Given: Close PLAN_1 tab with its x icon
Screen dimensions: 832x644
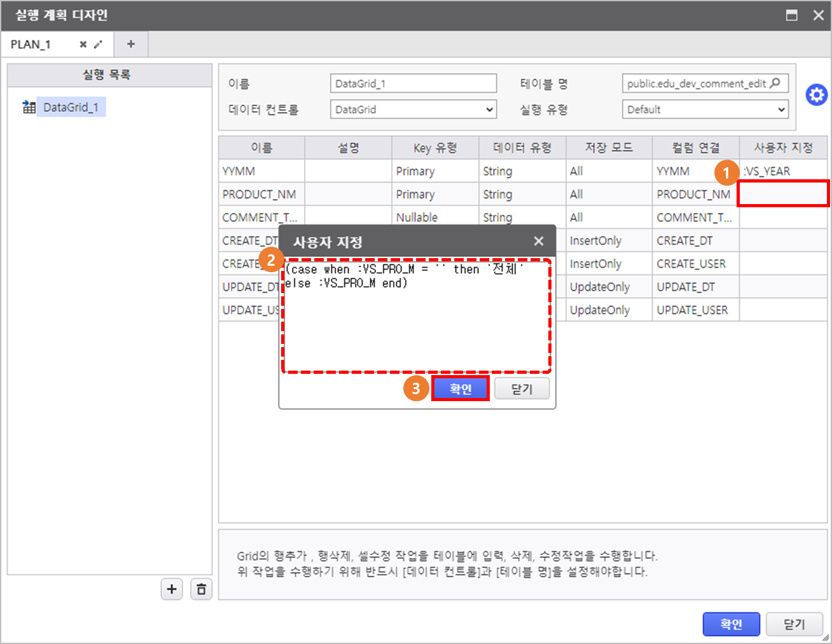Looking at the screenshot, I should 83,45.
